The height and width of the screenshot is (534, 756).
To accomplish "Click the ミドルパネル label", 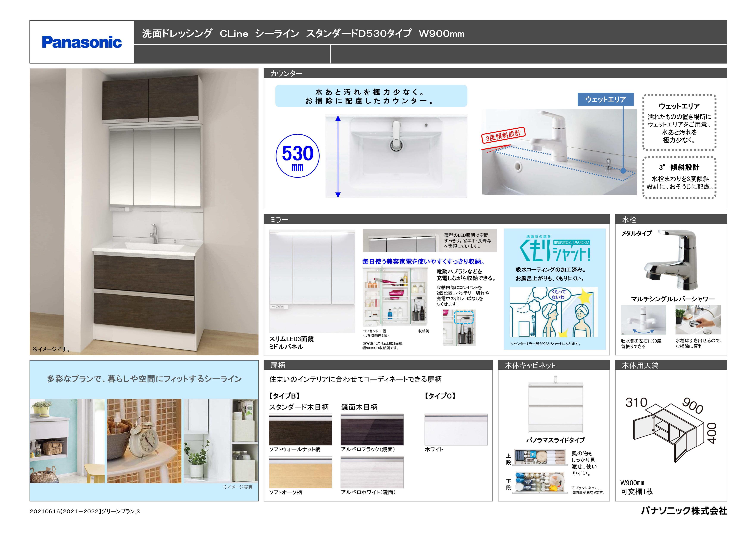I will coord(286,346).
